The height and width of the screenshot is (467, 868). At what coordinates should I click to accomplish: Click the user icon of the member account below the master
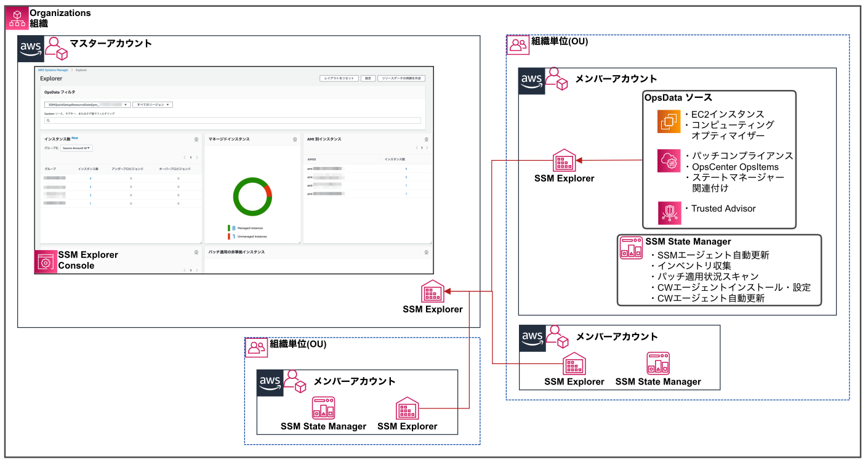[295, 382]
